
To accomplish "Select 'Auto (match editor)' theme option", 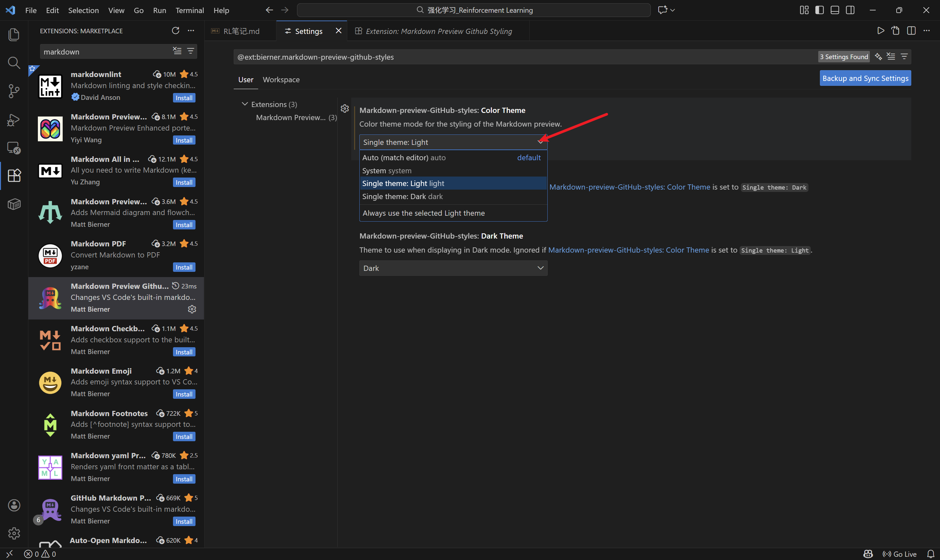I will [404, 157].
